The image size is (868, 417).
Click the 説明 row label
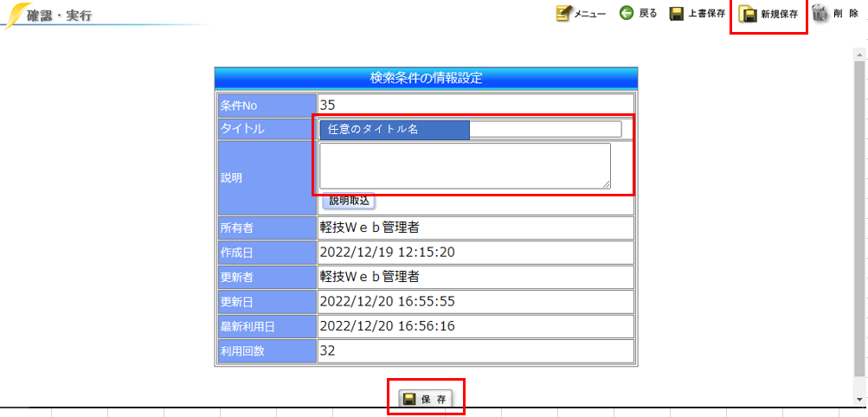pos(267,177)
